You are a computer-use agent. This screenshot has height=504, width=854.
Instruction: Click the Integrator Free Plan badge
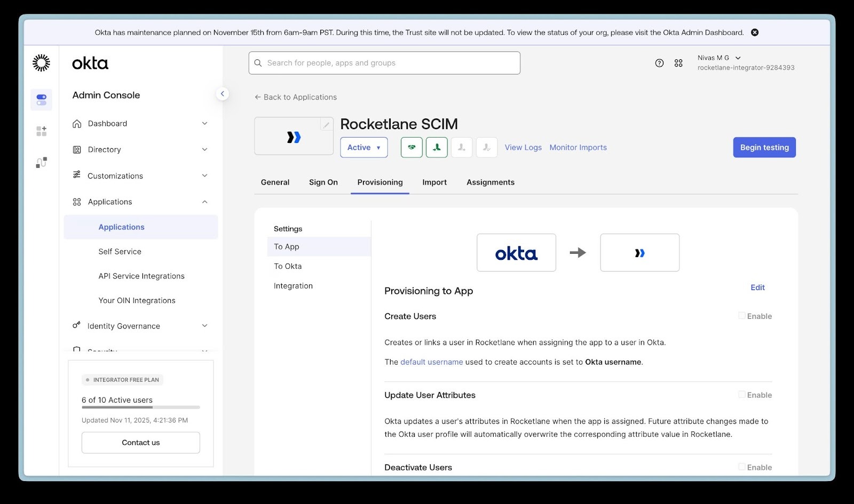pyautogui.click(x=122, y=380)
